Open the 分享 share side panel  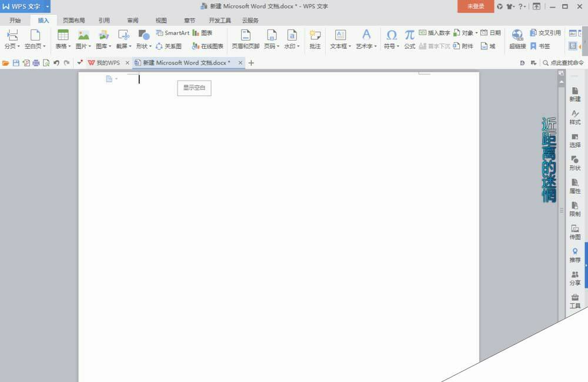point(575,278)
